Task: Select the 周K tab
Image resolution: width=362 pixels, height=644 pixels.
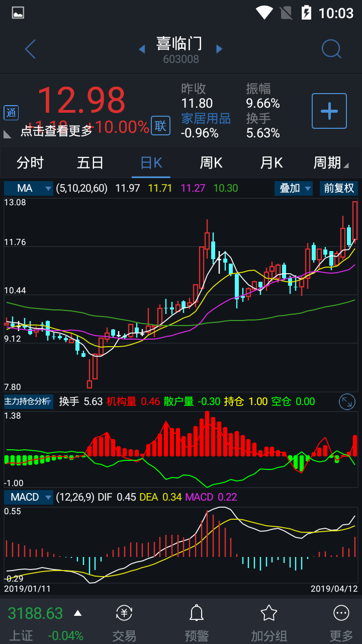Action: pyautogui.click(x=211, y=163)
